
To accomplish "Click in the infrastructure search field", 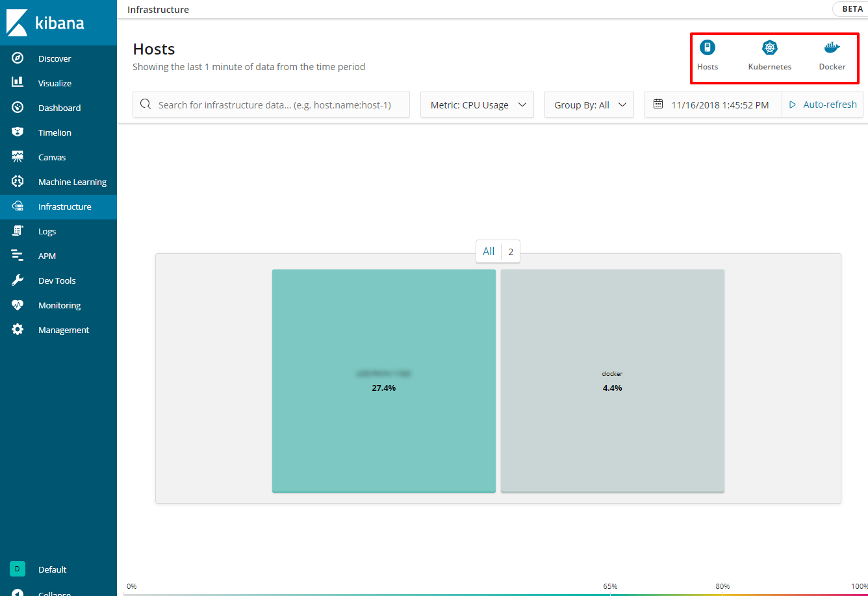I will (271, 105).
